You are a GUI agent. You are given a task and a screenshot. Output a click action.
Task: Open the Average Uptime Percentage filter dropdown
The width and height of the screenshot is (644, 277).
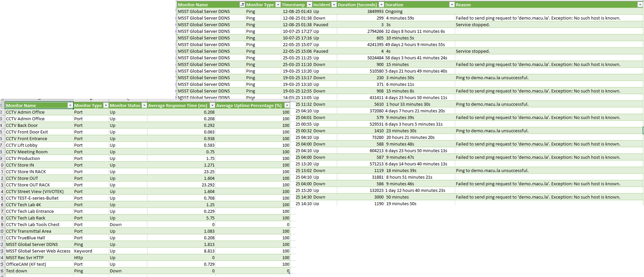tap(287, 105)
